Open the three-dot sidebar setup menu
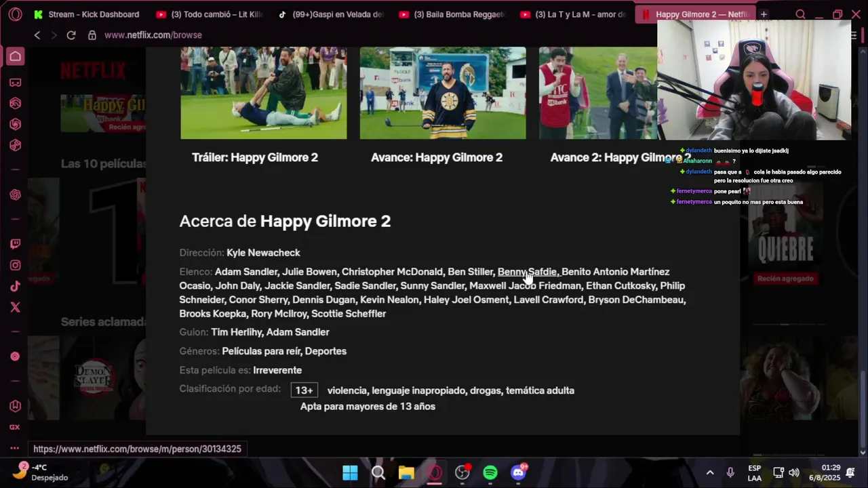 click(x=15, y=448)
